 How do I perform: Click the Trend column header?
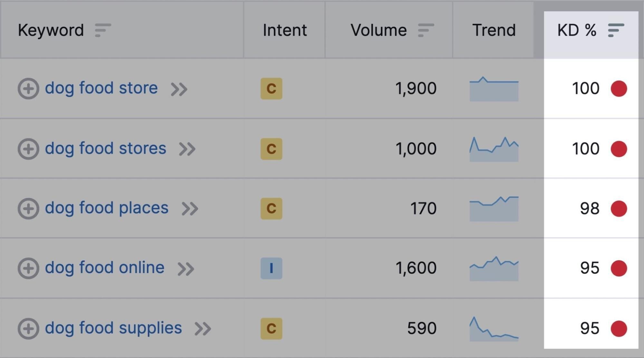[x=494, y=30]
